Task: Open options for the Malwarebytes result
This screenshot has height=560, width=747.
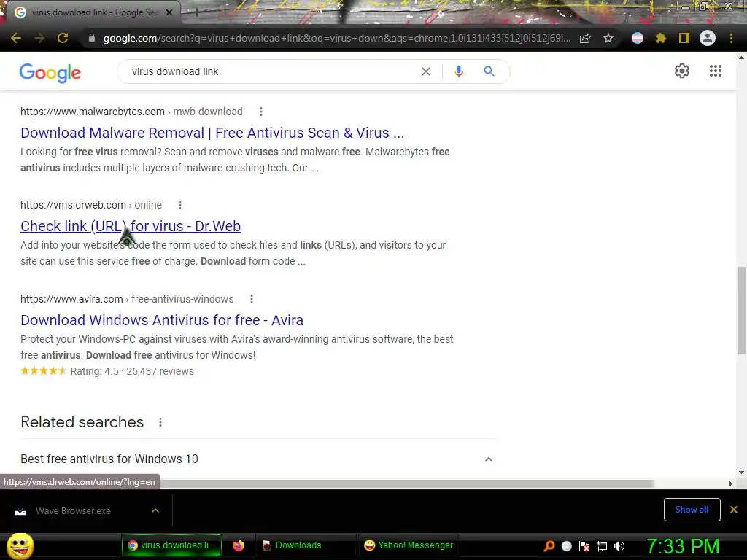Action: [260, 112]
